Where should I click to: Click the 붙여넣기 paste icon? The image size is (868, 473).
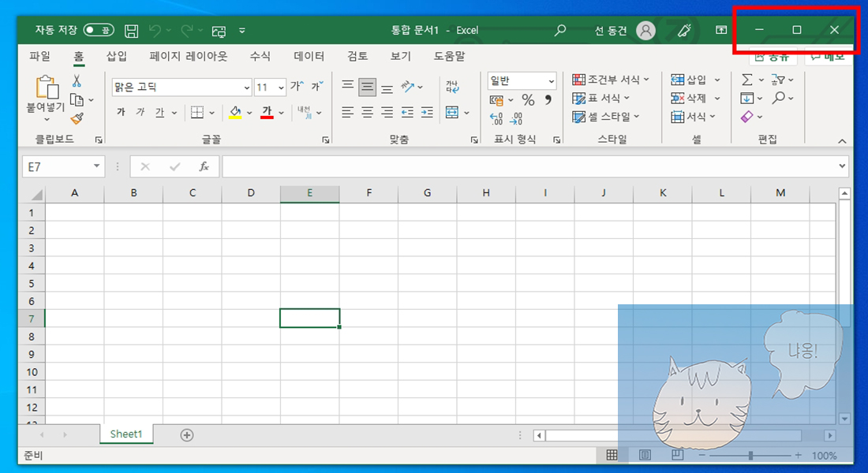(47, 87)
